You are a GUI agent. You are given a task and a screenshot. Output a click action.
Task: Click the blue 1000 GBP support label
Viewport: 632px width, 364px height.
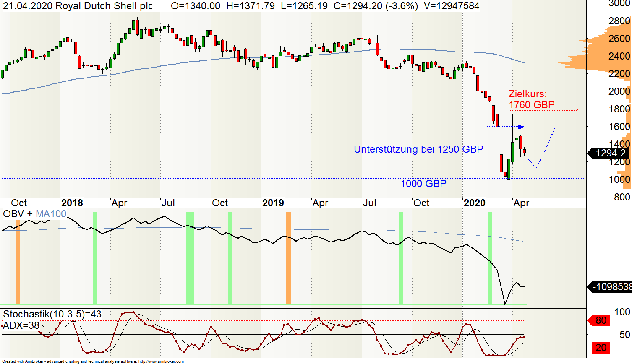tap(423, 183)
